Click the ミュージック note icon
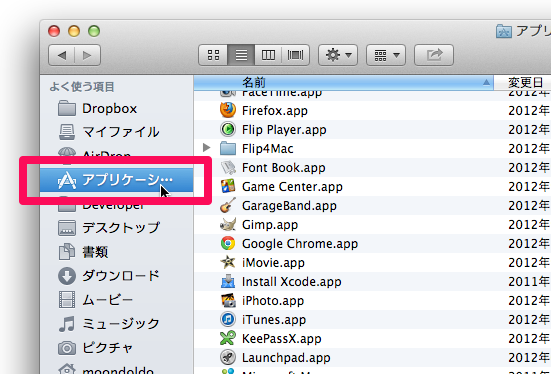Screen dimensions: 551x374 point(67,324)
